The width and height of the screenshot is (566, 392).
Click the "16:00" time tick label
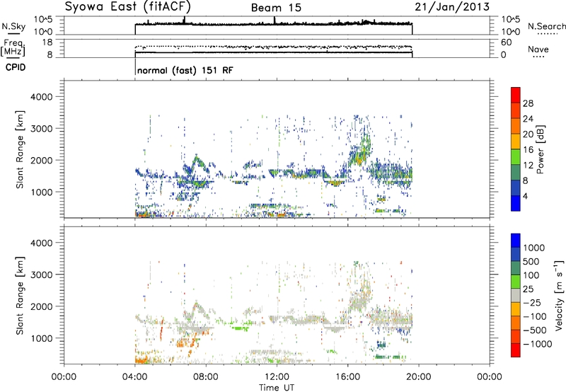(x=347, y=377)
